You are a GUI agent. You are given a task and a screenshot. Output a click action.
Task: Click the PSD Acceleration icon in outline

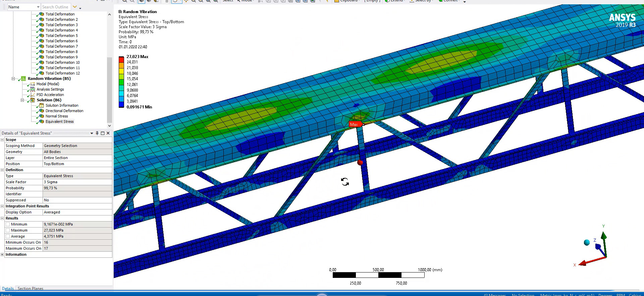(33, 95)
